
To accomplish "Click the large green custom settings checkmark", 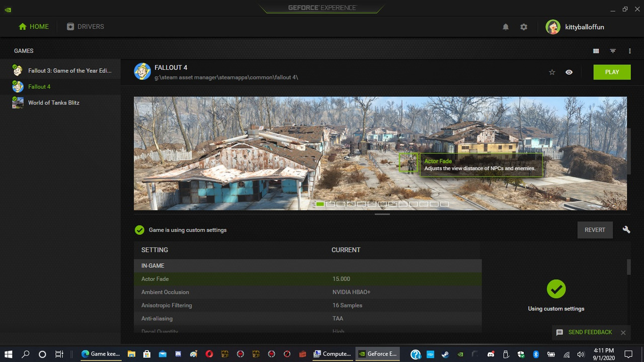I will (556, 289).
